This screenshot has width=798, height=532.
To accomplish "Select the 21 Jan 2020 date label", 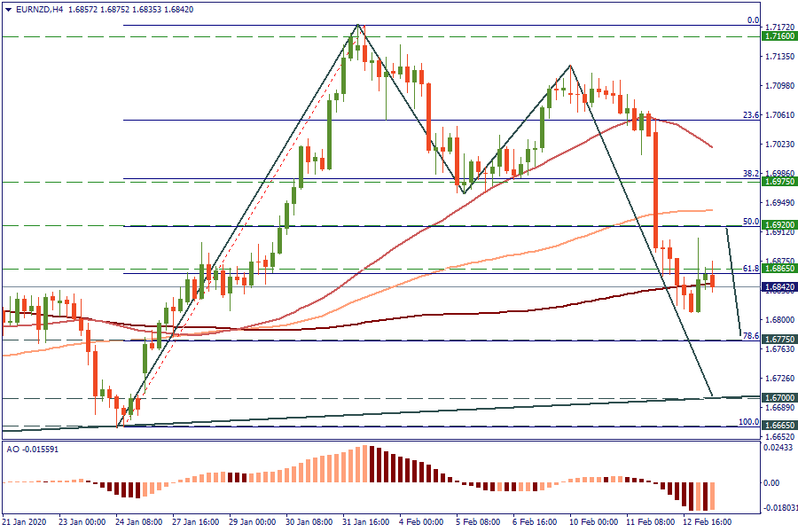I will click(24, 522).
